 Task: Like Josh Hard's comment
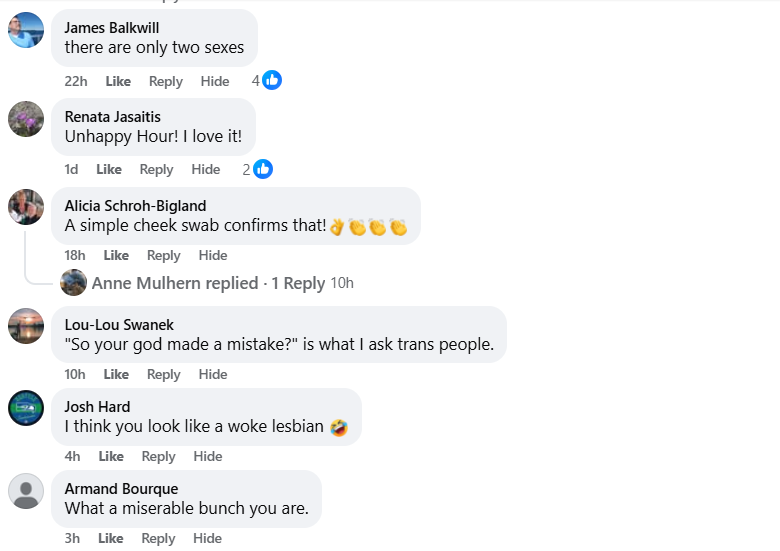pyautogui.click(x=111, y=456)
